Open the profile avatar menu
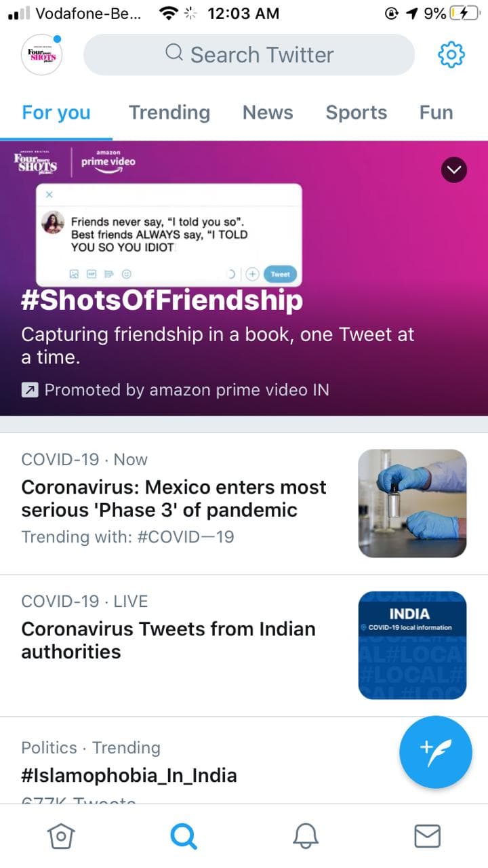This screenshot has height=868, width=488. 41,56
